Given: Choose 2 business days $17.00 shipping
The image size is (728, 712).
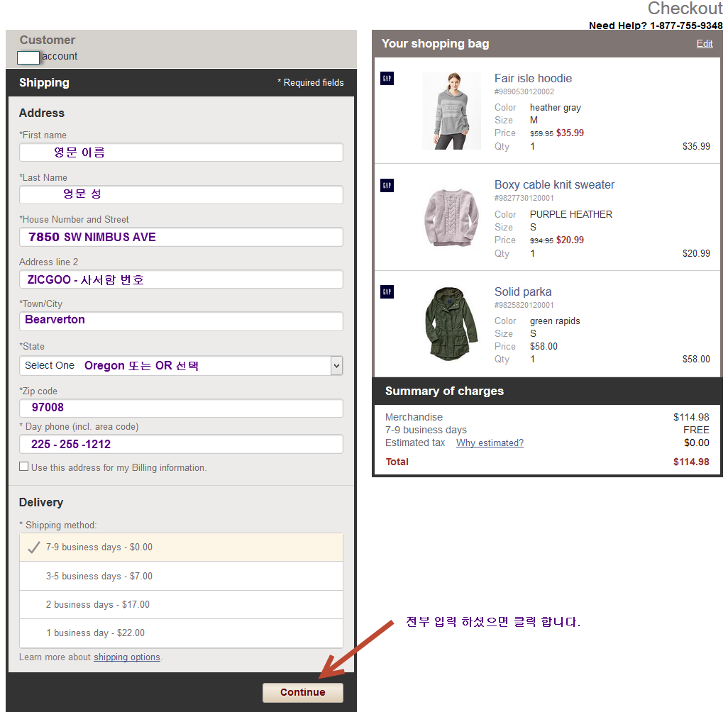Looking at the screenshot, I should [x=181, y=604].
